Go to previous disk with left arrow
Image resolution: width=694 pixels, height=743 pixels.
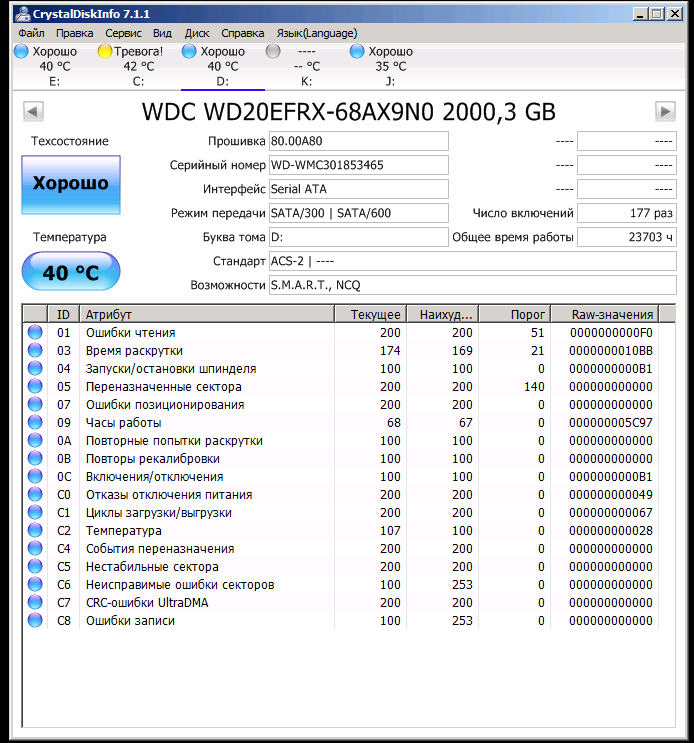[x=33, y=112]
